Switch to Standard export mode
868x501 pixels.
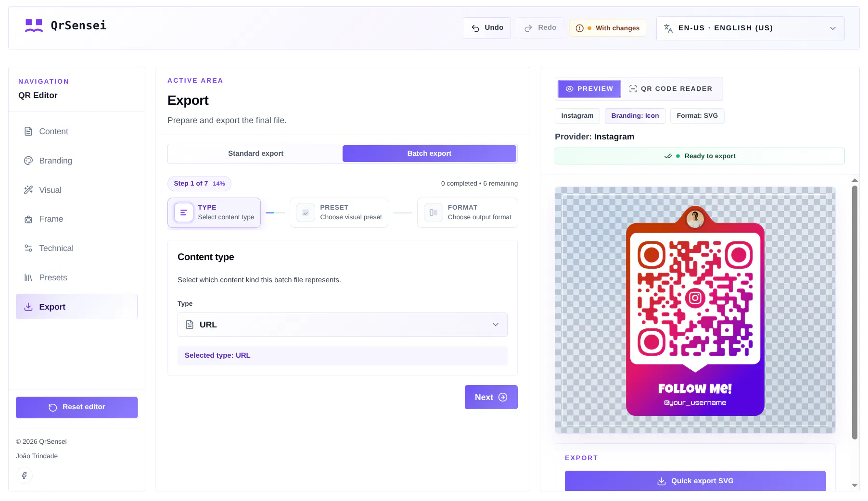pyautogui.click(x=255, y=153)
